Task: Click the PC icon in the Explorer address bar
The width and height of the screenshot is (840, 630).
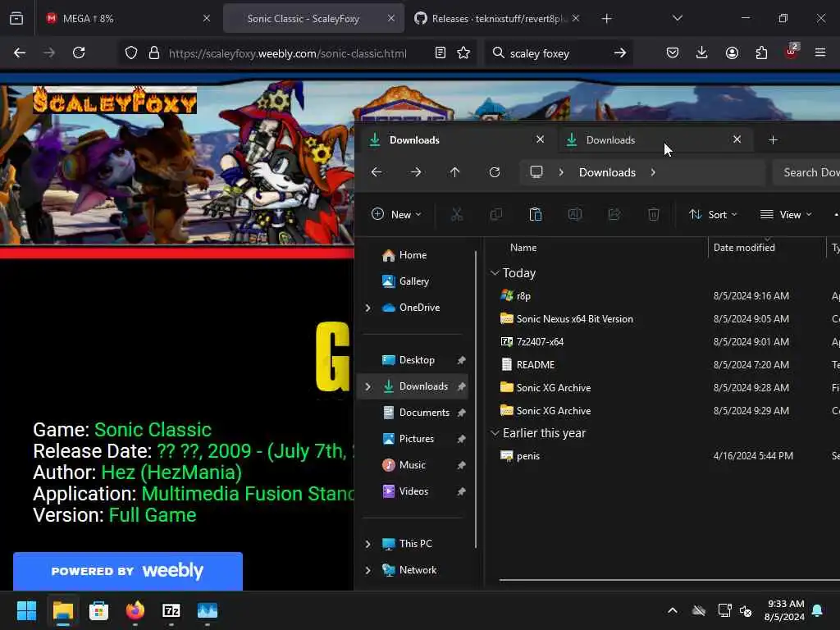Action: 536,172
